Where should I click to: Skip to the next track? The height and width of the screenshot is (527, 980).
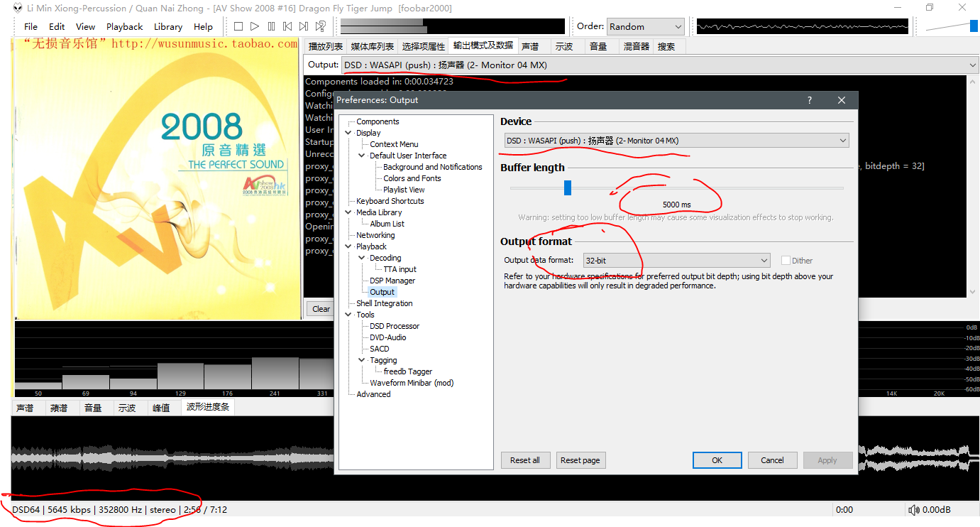pos(304,26)
